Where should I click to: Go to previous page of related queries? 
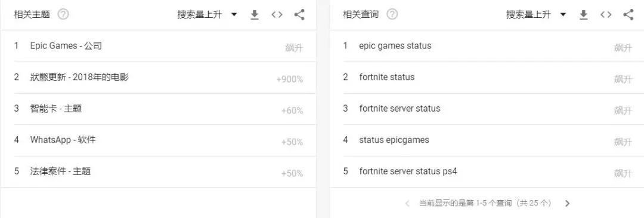coord(407,203)
